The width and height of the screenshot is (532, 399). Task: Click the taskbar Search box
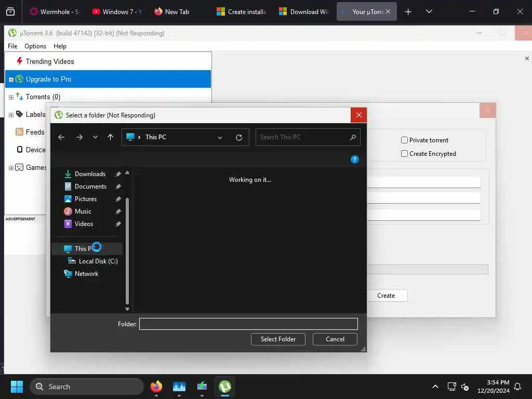(87, 387)
